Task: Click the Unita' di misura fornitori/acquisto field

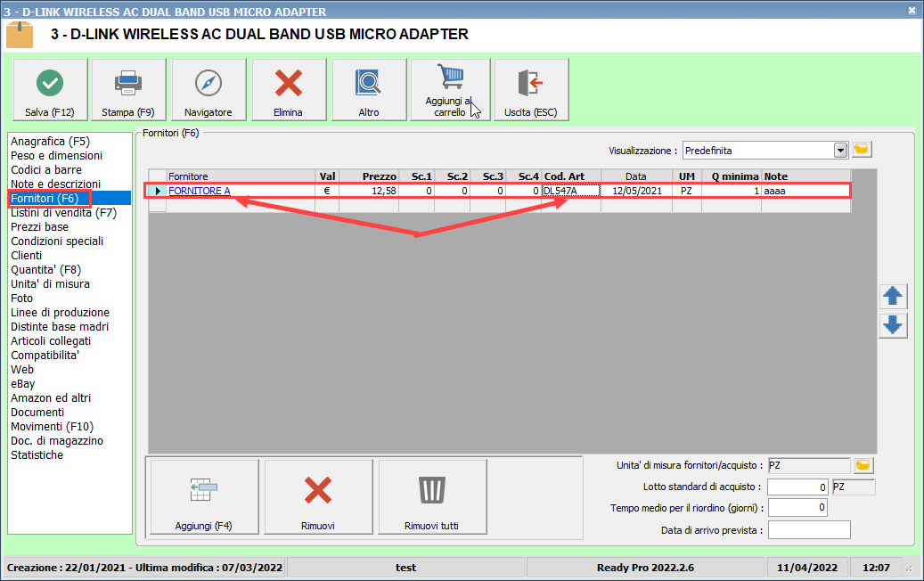Action: click(x=808, y=465)
